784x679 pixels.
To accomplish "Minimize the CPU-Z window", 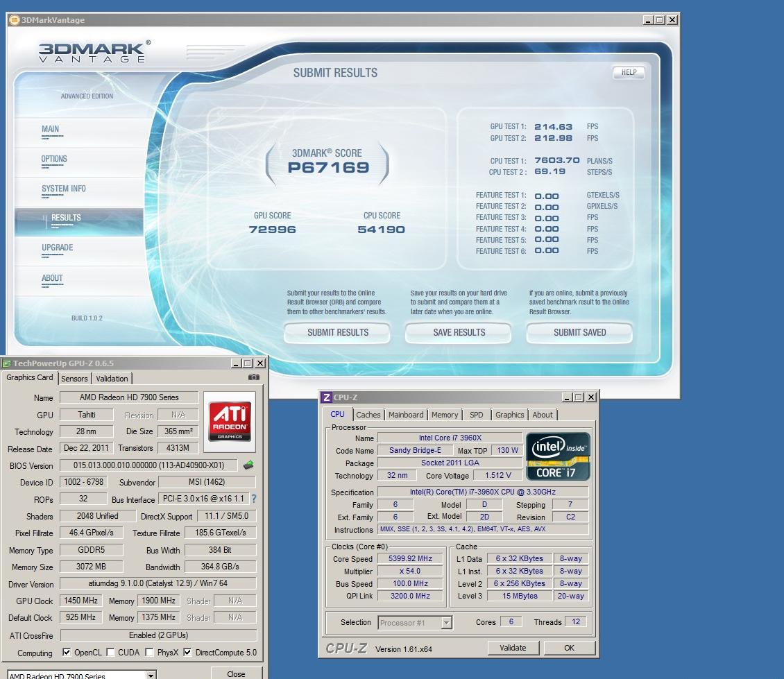I will (x=567, y=397).
